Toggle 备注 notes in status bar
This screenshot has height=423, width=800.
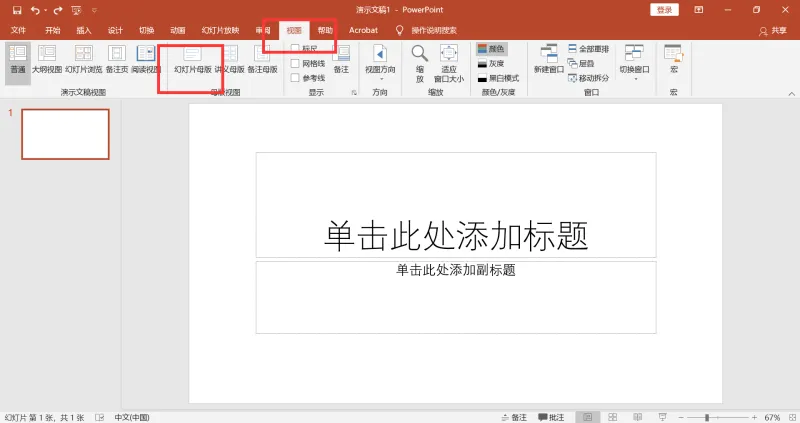pyautogui.click(x=514, y=417)
